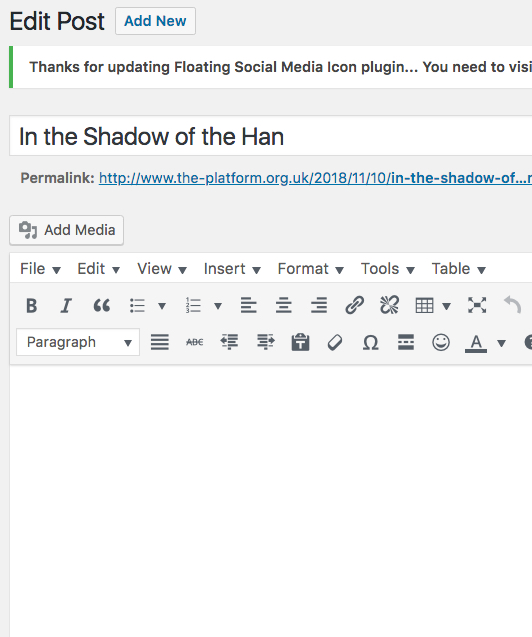Apply text color with A icon
532x637 pixels.
476,343
